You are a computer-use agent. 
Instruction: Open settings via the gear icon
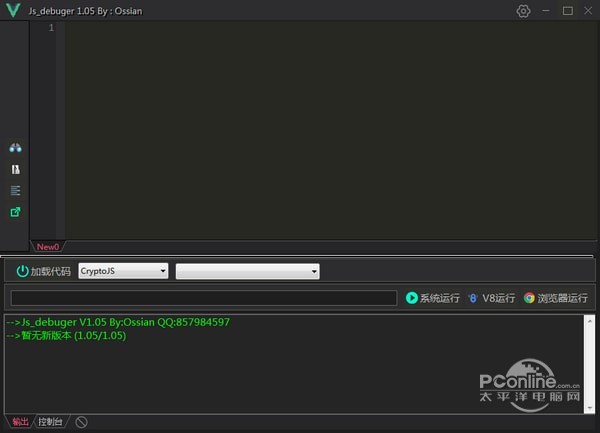(x=523, y=11)
